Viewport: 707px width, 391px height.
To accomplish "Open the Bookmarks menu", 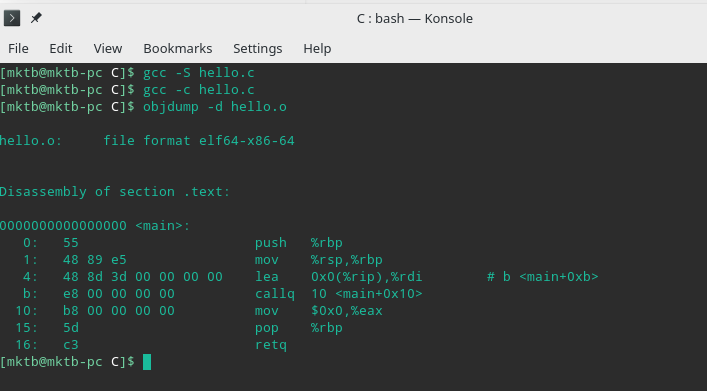I will [x=178, y=48].
